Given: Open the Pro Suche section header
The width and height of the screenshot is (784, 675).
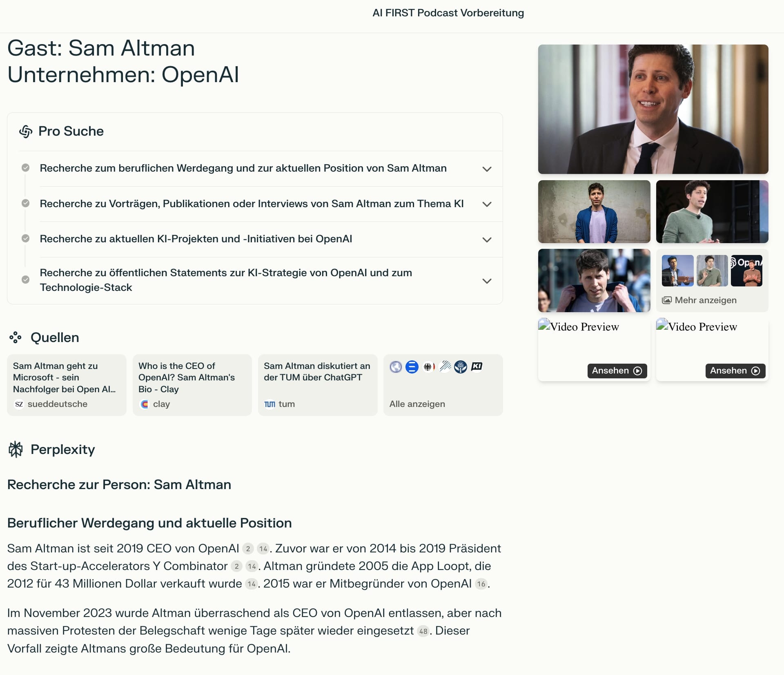Looking at the screenshot, I should click(x=71, y=132).
